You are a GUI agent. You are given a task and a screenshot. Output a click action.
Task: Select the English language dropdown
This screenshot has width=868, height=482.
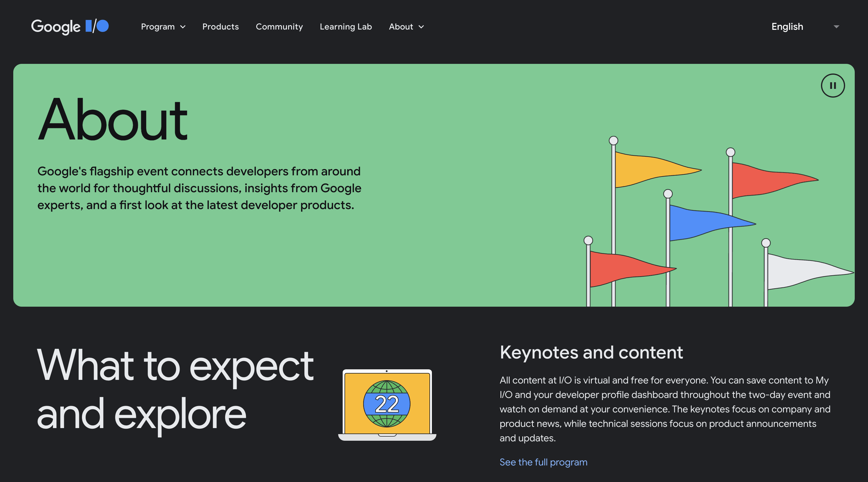tap(804, 26)
